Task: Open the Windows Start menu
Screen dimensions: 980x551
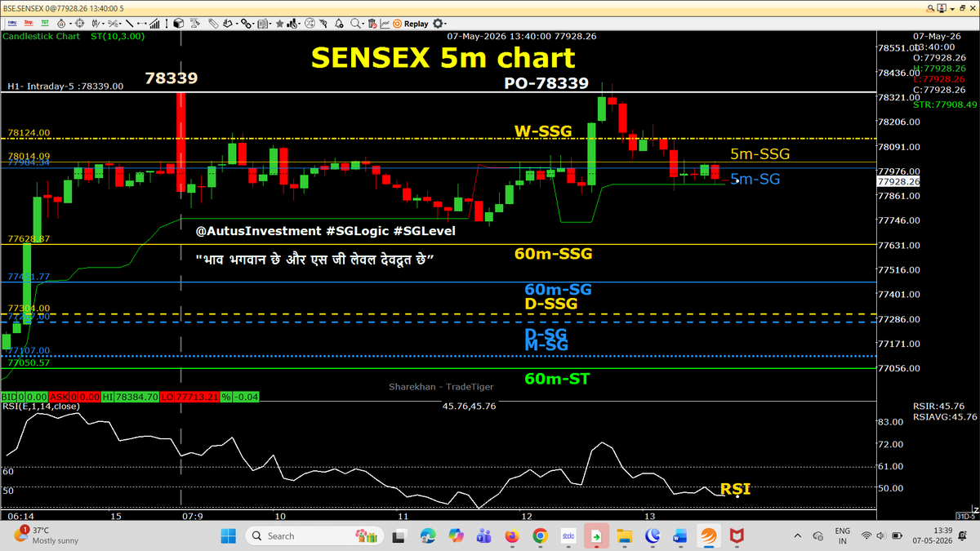Action: point(227,535)
